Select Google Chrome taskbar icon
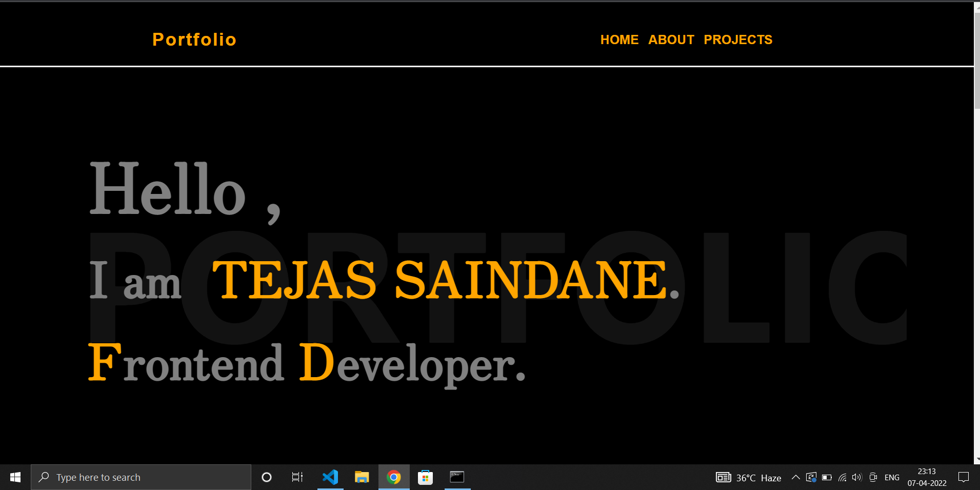 click(394, 477)
